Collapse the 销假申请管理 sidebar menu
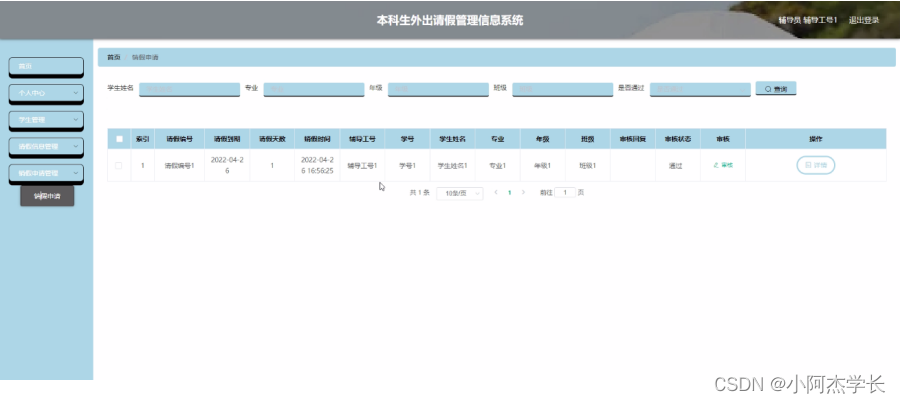The image size is (901, 403). pyautogui.click(x=46, y=174)
